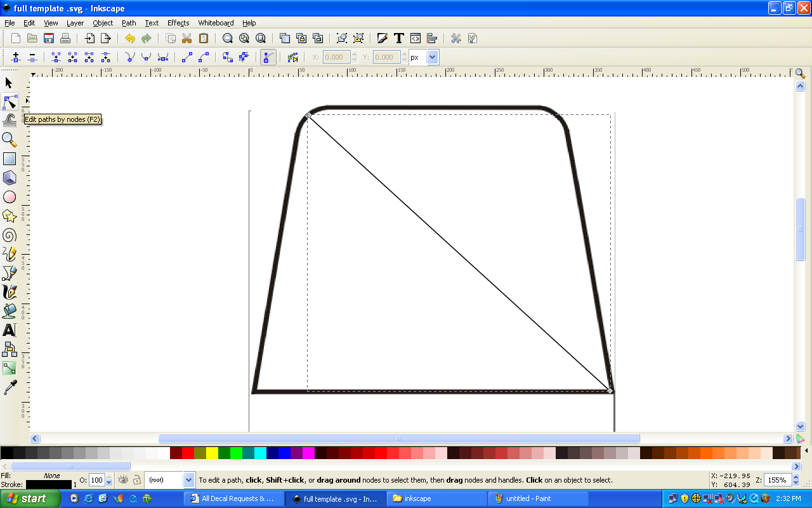Image resolution: width=812 pixels, height=508 pixels.
Task: Click the Insert new nodes icon
Action: point(16,57)
